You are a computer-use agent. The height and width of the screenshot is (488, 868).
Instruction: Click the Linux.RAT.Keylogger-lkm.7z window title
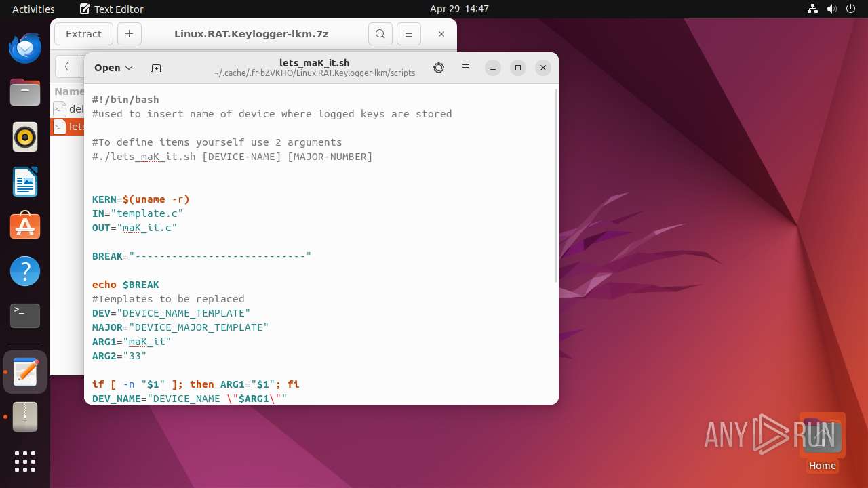pos(252,34)
